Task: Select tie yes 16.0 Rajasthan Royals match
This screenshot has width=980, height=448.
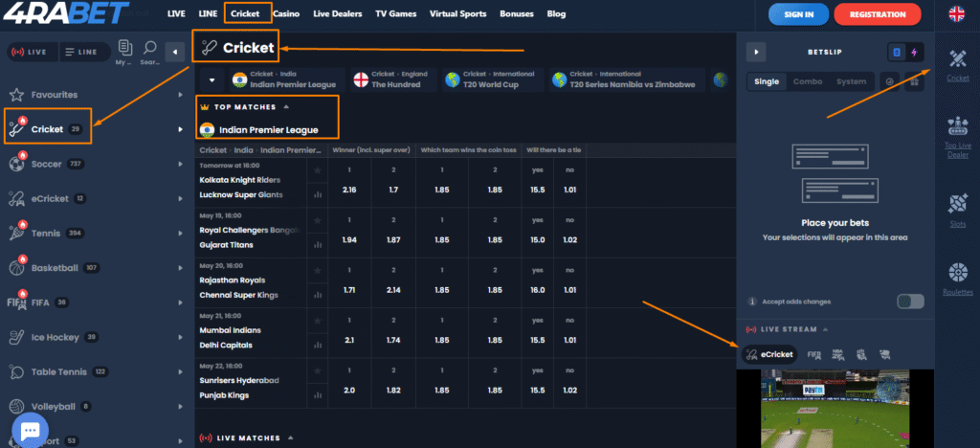Action: click(538, 290)
